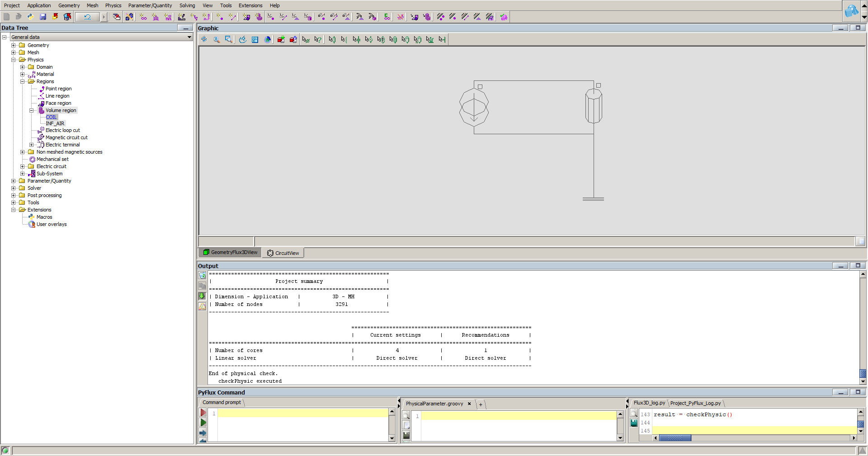Click the green download arrow in Output panel
Image resolution: width=868 pixels, height=456 pixels.
pos(202,296)
